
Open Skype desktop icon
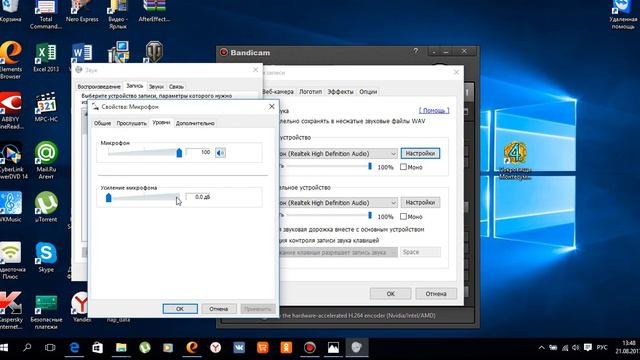point(46,257)
